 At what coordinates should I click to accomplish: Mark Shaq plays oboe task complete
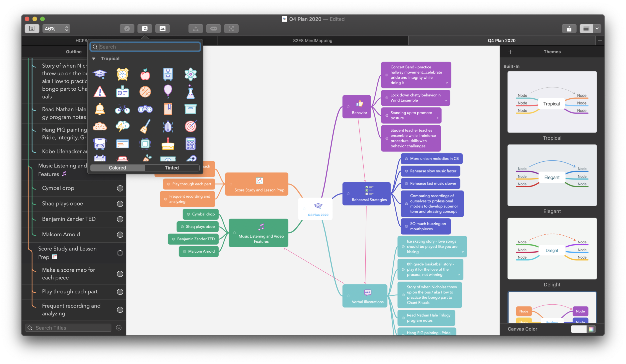(120, 204)
